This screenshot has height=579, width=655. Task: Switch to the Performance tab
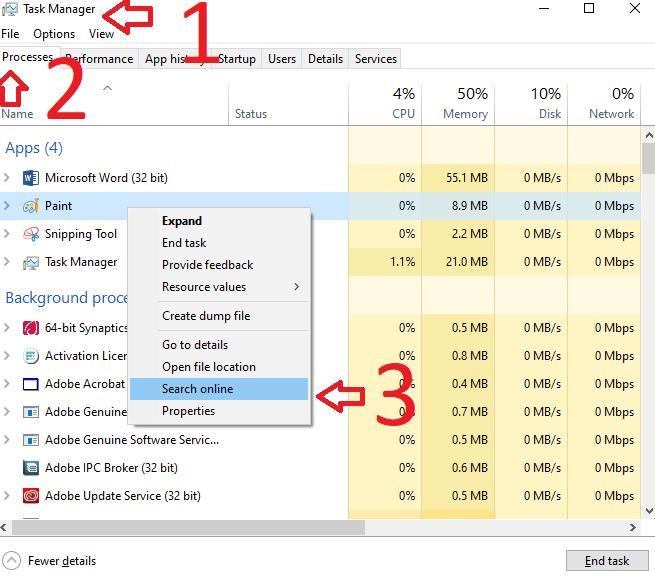point(100,59)
